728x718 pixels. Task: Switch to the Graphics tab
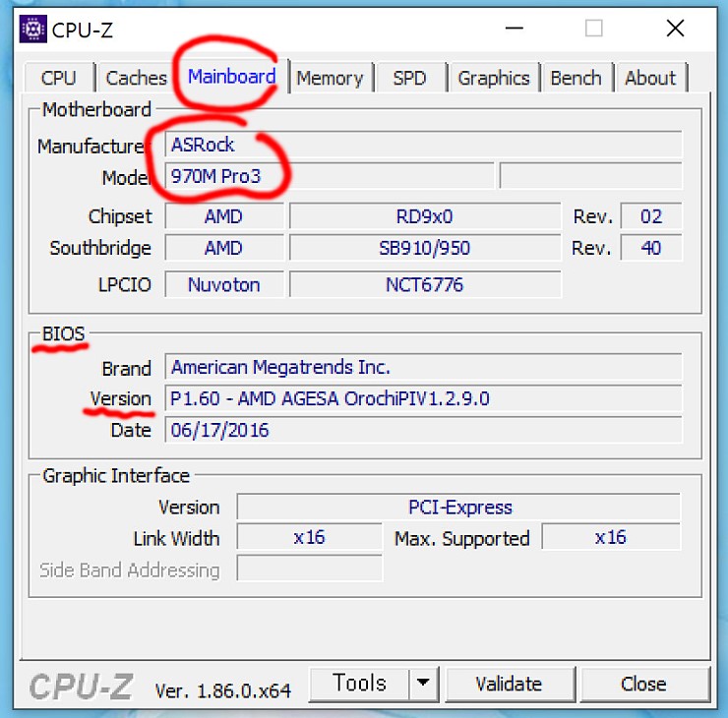494,78
